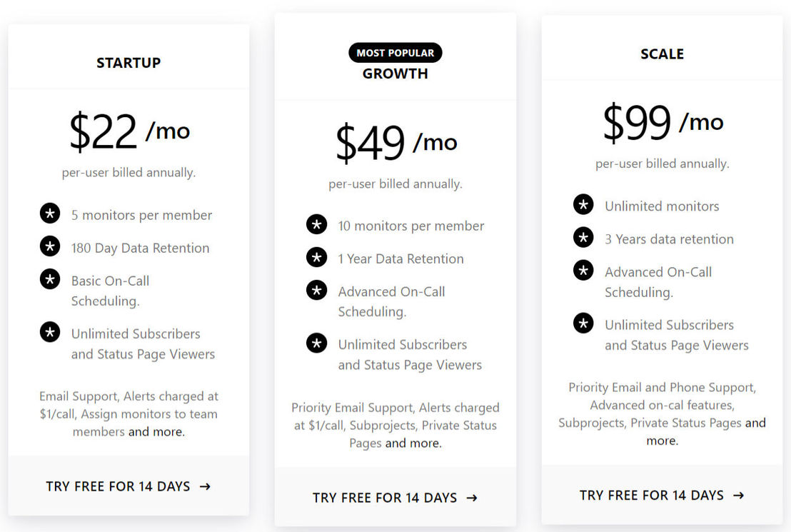The width and height of the screenshot is (791, 532).
Task: Click star icon beside 5 monitors per member
Action: coord(50,214)
